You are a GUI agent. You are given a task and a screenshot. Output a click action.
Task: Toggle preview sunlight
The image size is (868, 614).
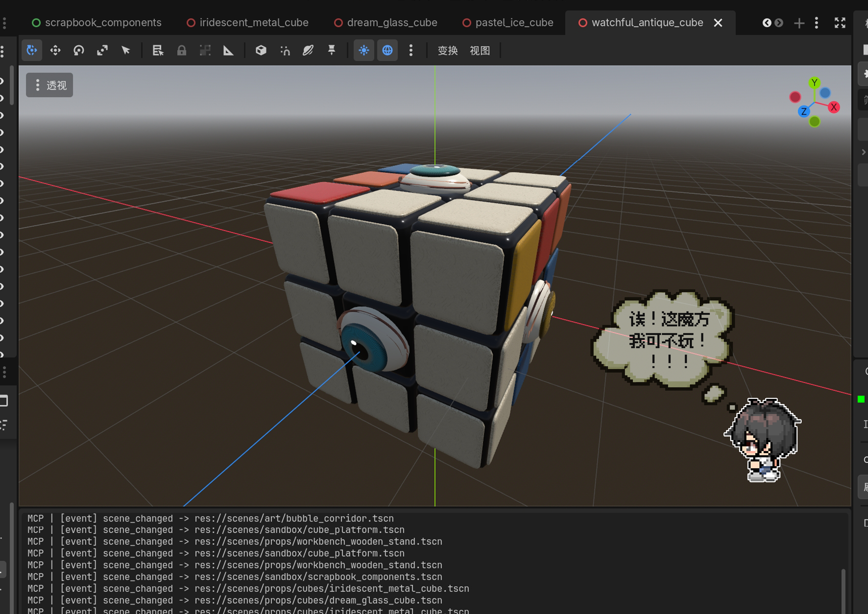(x=364, y=50)
